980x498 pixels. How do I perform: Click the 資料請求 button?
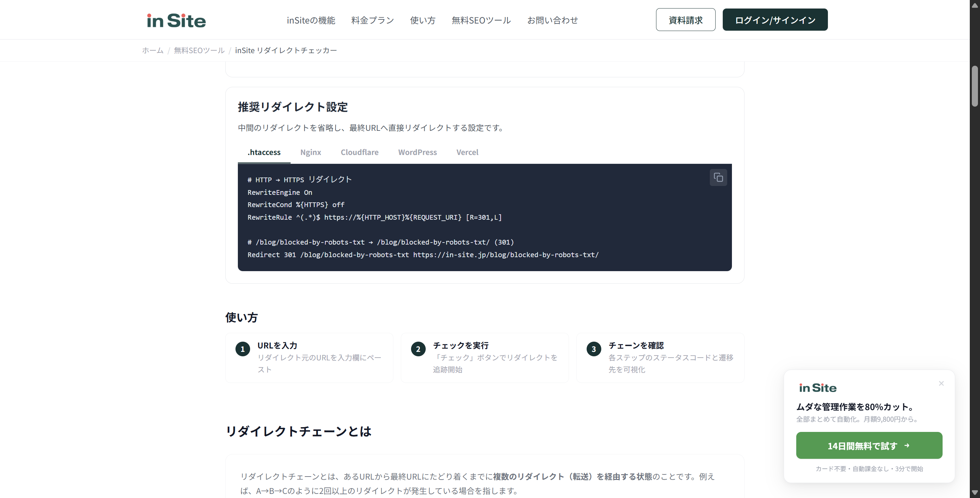685,19
